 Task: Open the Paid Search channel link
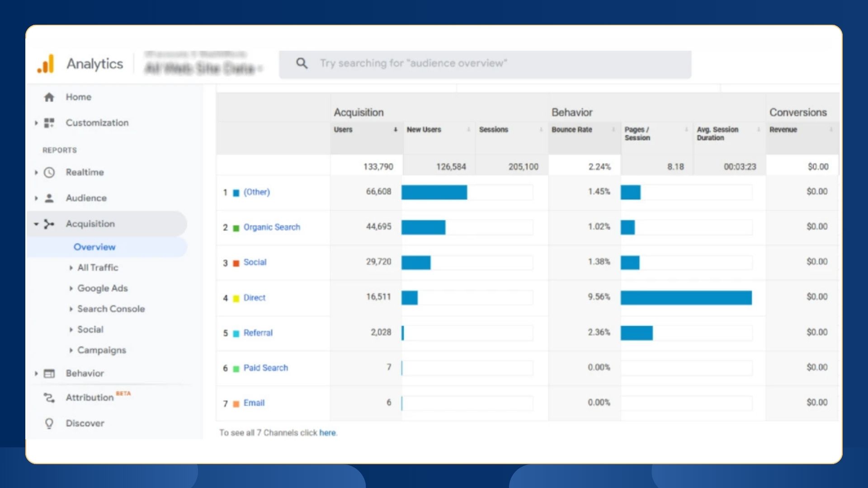266,368
